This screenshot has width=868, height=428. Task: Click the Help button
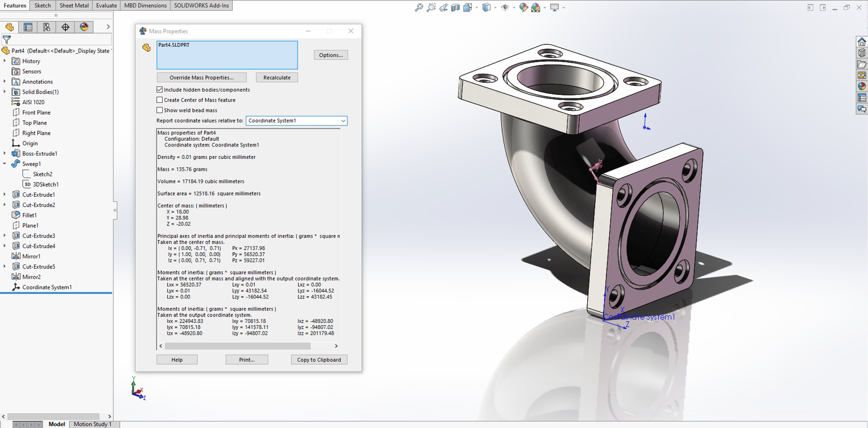click(177, 360)
